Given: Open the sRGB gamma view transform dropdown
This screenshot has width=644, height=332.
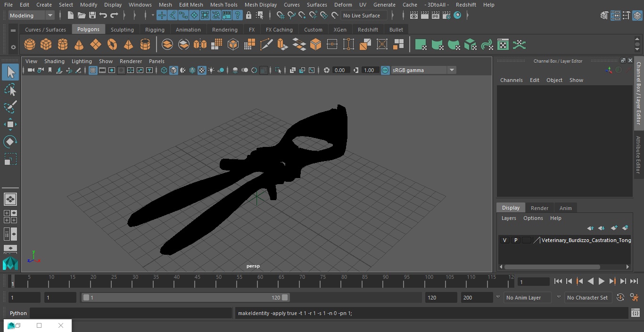Looking at the screenshot, I should pos(423,70).
